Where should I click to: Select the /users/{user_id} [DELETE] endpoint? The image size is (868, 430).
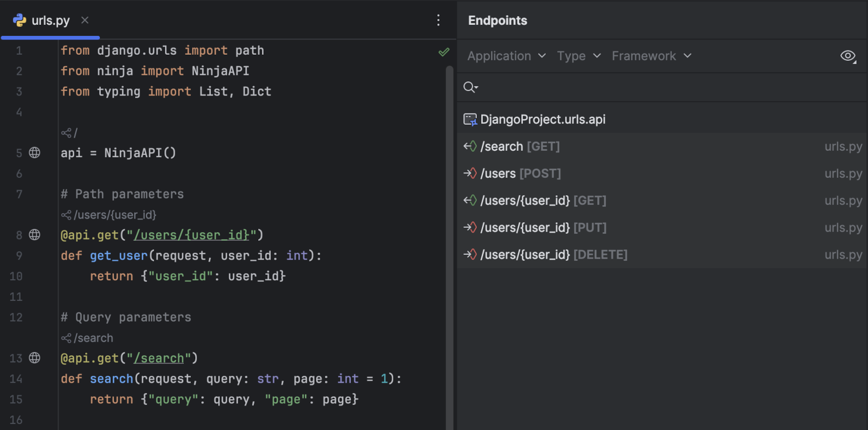click(x=553, y=255)
